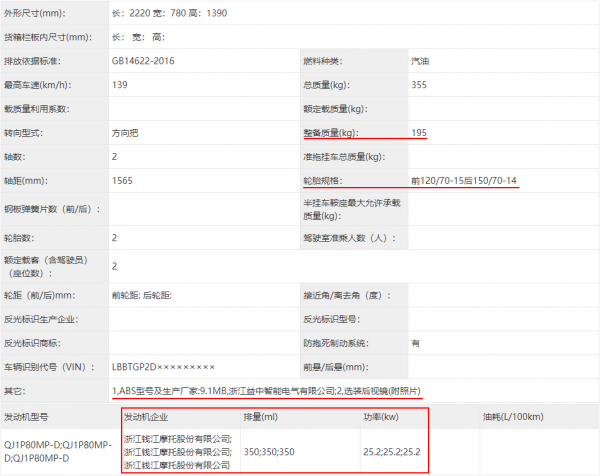Click the 准拖挂车总质量(kg) label

[x=344, y=157]
